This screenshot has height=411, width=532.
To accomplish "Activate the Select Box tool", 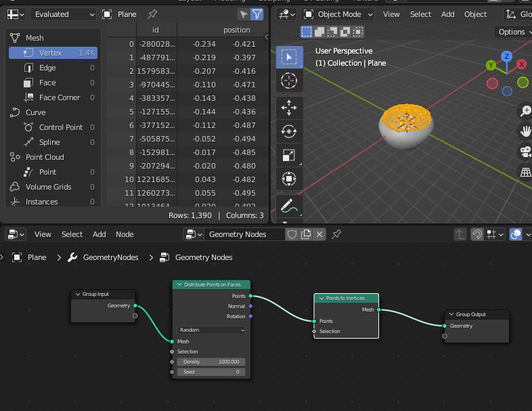I will coord(289,58).
